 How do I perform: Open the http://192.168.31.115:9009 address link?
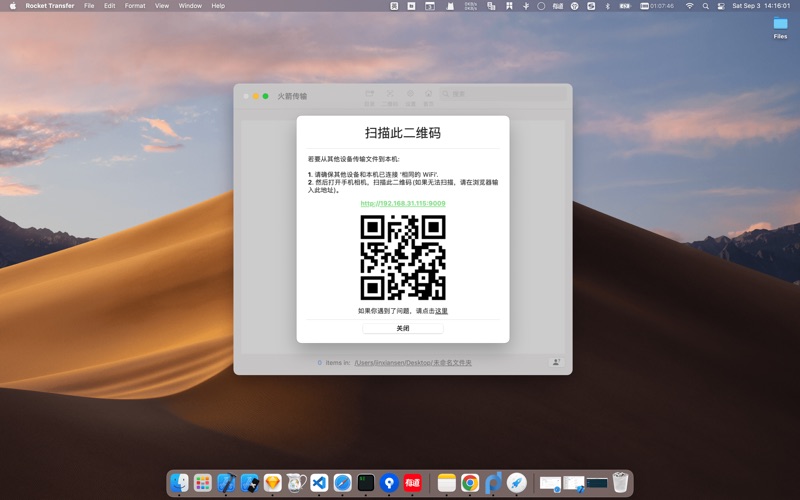pyautogui.click(x=403, y=203)
